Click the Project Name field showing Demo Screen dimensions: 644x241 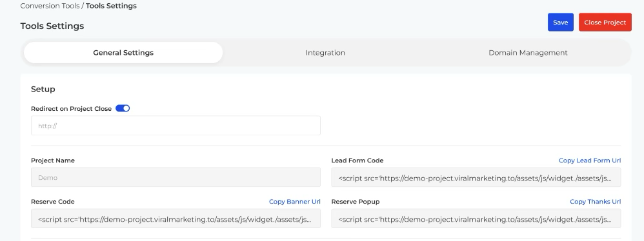[176, 177]
